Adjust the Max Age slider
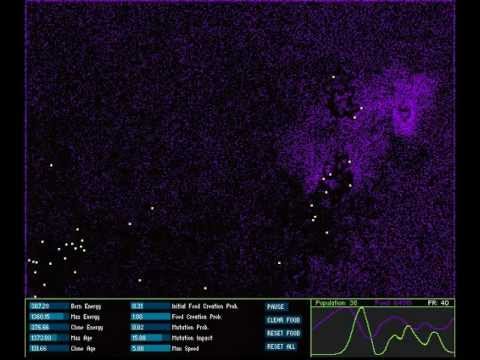The image size is (480, 360). point(49,338)
